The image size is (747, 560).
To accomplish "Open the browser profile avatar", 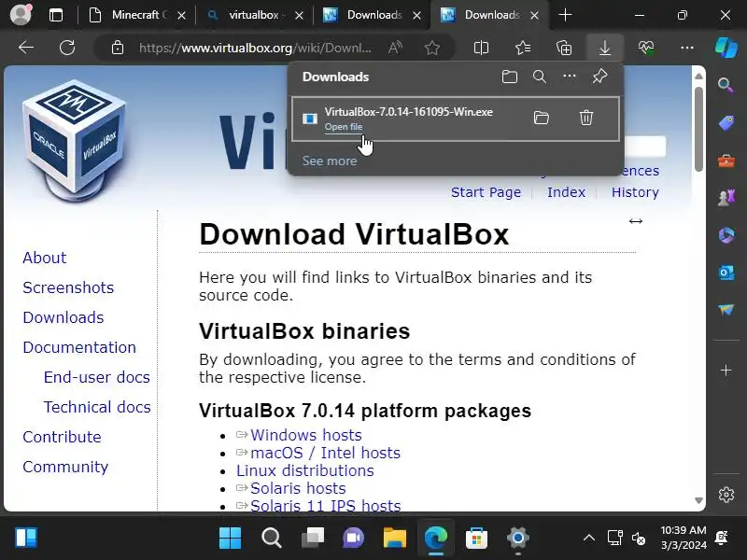I will pos(21,15).
